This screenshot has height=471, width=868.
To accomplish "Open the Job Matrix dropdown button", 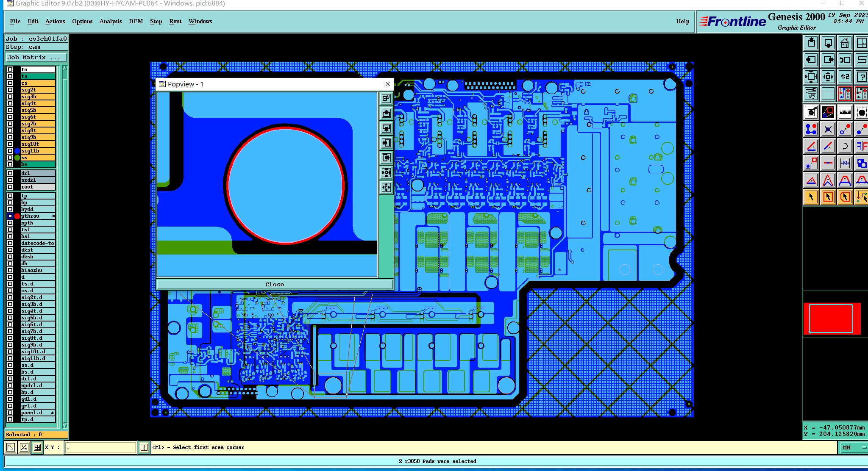I will pos(36,57).
